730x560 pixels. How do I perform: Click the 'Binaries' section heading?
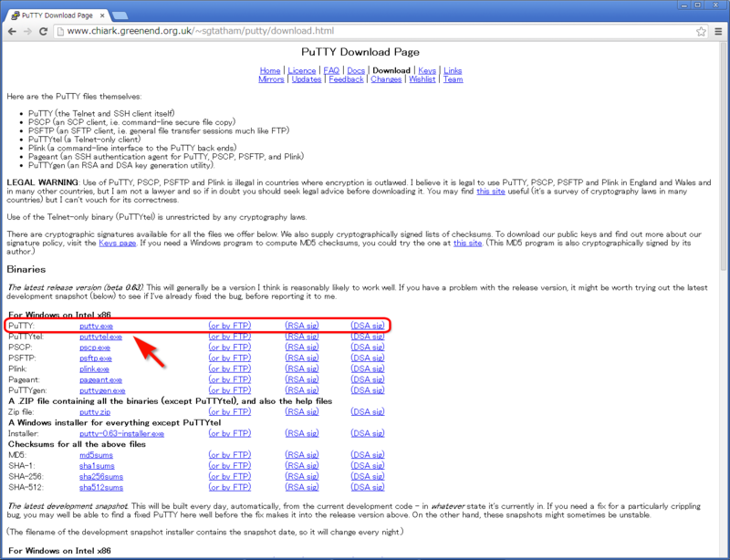(x=26, y=270)
